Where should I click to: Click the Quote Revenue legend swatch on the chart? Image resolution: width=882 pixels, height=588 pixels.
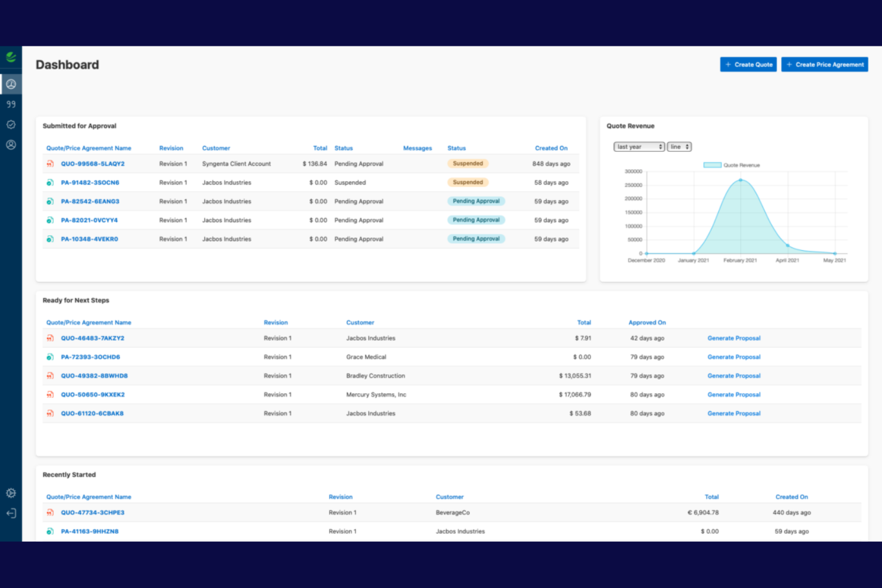pos(712,165)
